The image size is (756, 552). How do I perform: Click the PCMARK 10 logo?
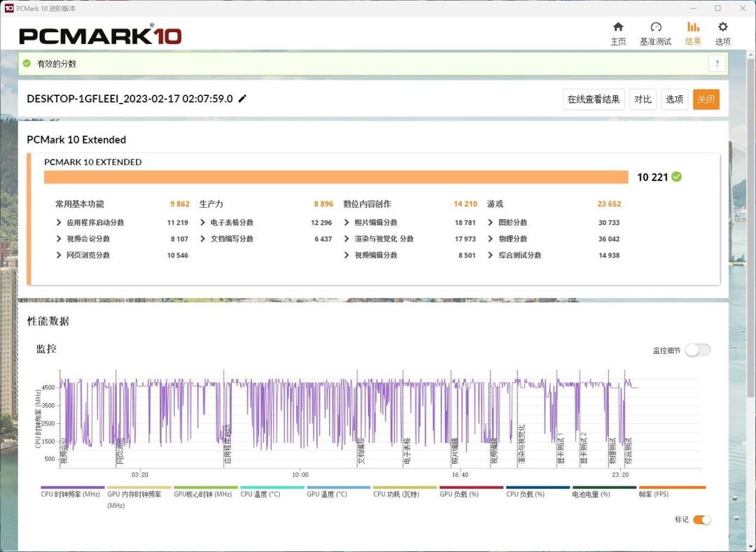(100, 35)
